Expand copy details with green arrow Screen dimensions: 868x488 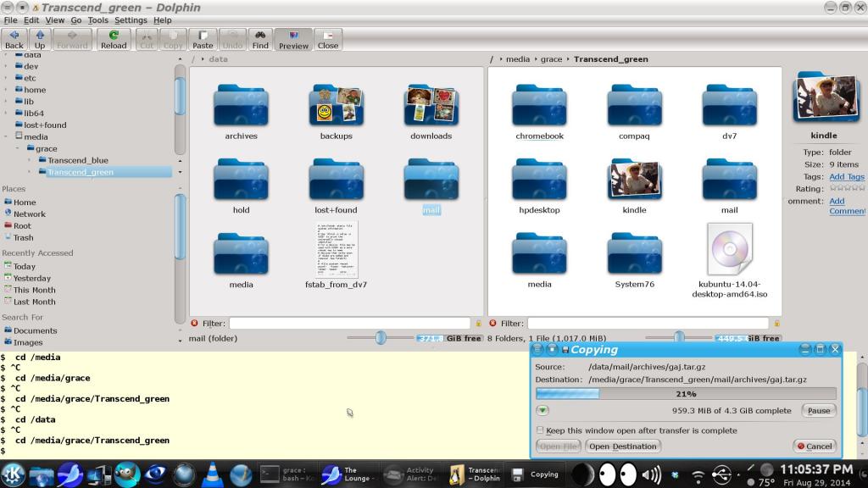pyautogui.click(x=542, y=410)
